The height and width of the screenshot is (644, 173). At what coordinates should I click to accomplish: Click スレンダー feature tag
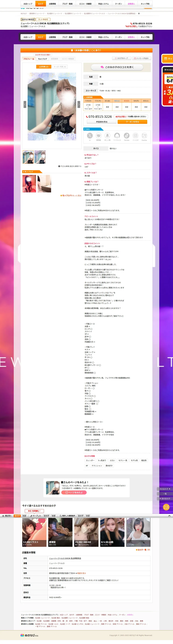tap(90, 460)
